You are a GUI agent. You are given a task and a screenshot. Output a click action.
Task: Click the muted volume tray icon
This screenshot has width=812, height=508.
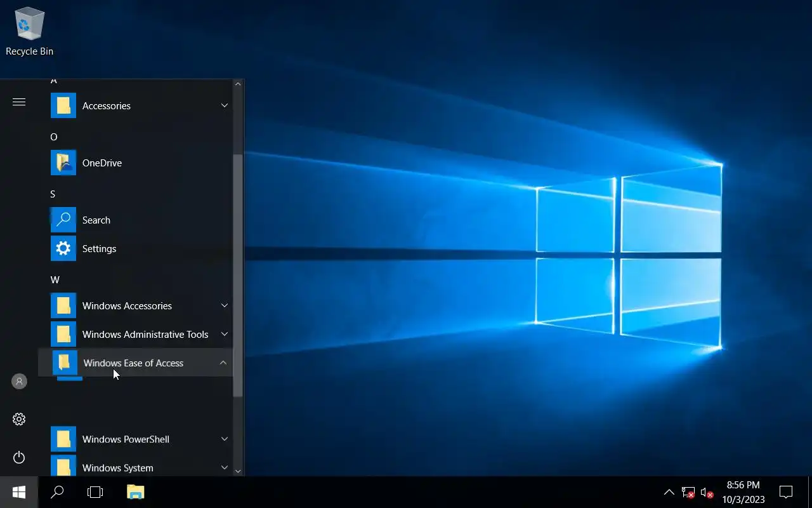coord(707,493)
